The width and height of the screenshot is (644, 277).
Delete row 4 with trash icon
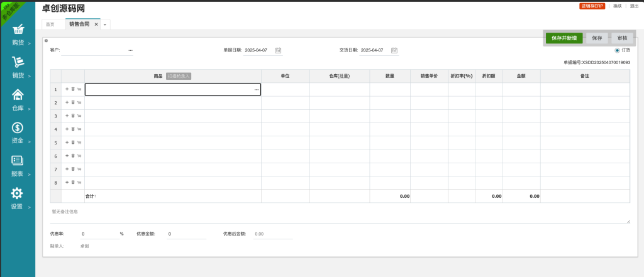click(73, 129)
